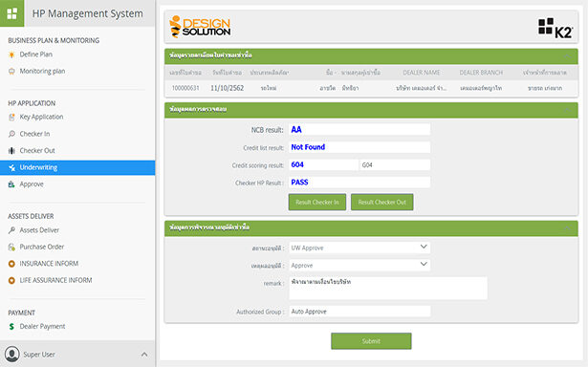
Task: Open LIFE ASSURANCE INFORM page
Action: [x=55, y=280]
